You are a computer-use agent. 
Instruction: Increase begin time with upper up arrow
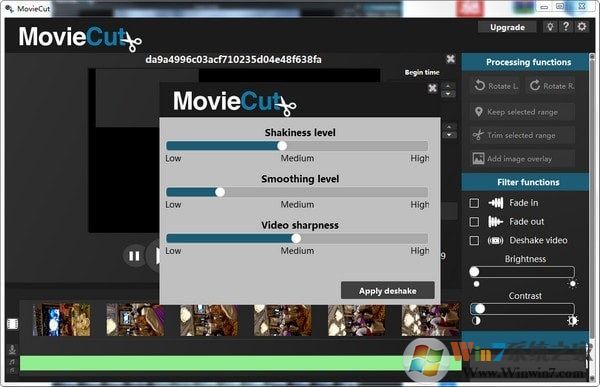[448, 86]
